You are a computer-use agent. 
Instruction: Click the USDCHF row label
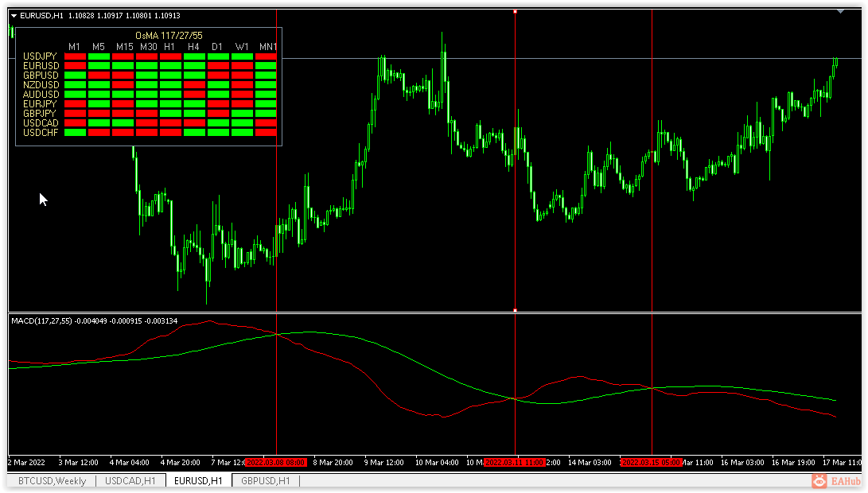tap(41, 132)
